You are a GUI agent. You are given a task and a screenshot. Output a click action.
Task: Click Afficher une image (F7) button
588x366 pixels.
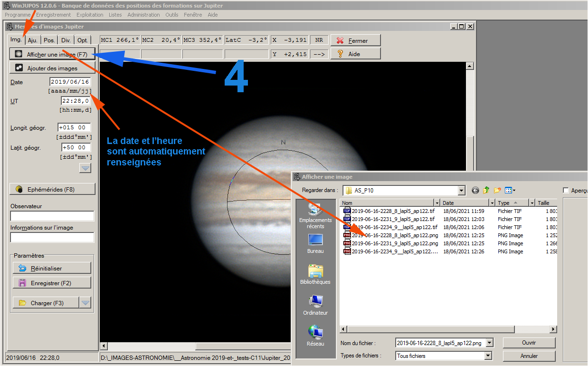[x=53, y=54]
